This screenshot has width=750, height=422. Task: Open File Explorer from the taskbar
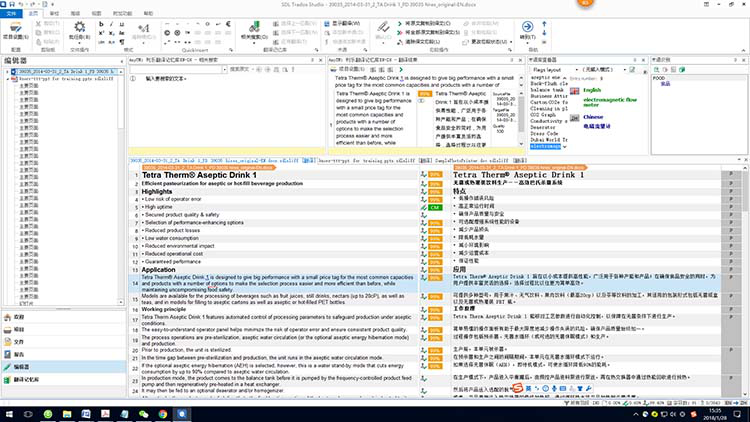tap(67, 414)
